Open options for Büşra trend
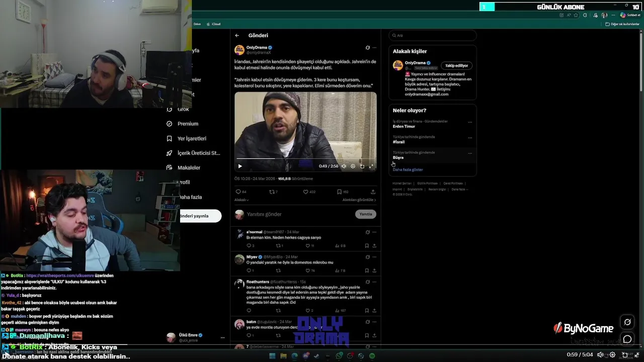Viewport: 644px width, 362px height. point(470,153)
